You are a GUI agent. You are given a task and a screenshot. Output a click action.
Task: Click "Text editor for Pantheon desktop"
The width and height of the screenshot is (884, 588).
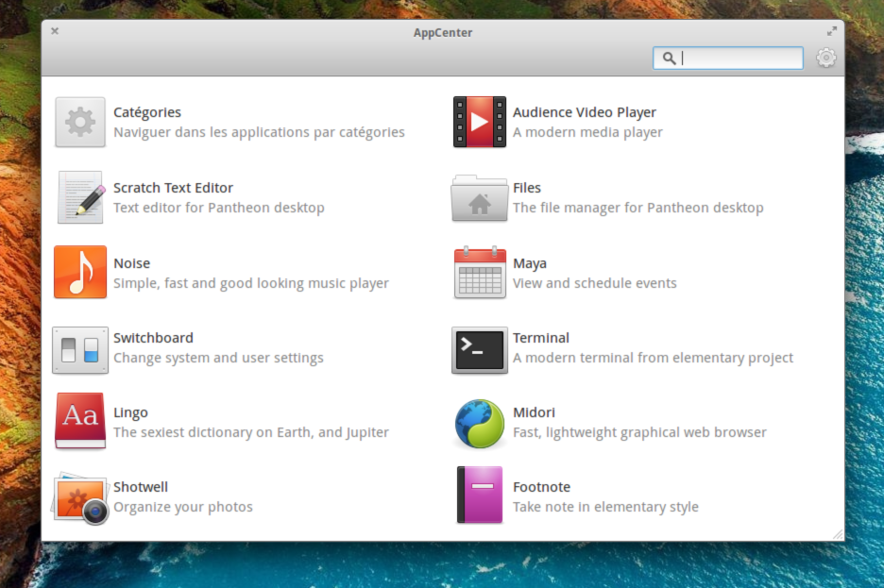coord(219,208)
